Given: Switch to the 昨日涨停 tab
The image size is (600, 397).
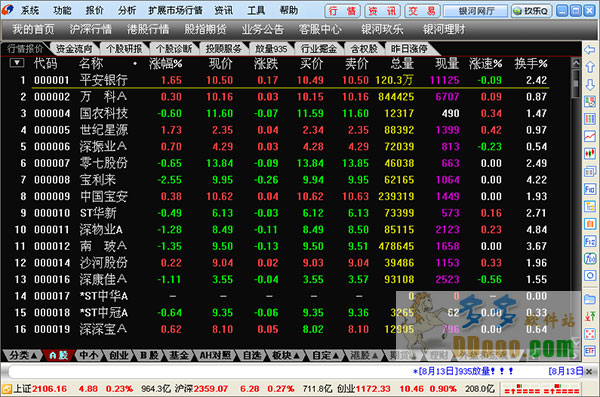Looking at the screenshot, I should 409,49.
